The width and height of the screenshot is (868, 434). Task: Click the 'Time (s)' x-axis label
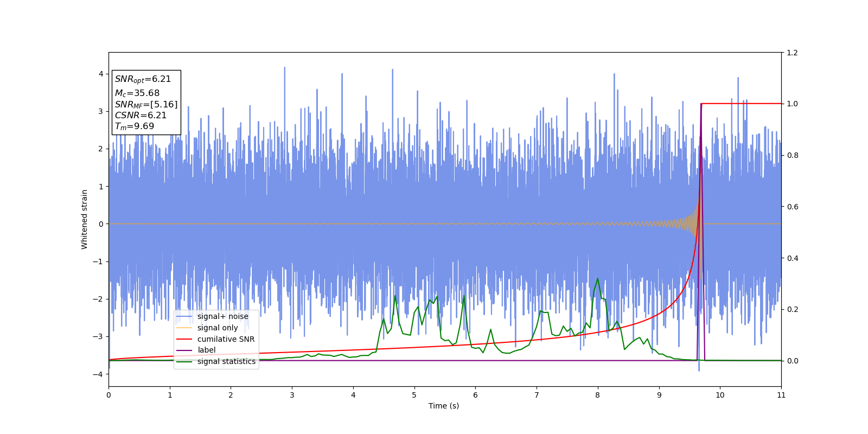pos(444,406)
